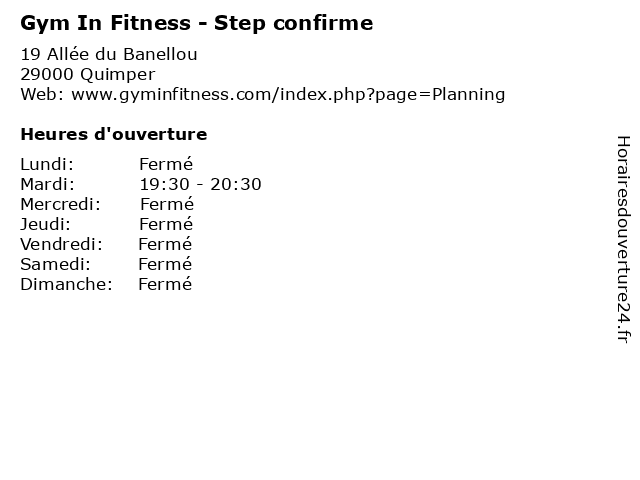Click the Fermé status for Samedi

pyautogui.click(x=165, y=264)
